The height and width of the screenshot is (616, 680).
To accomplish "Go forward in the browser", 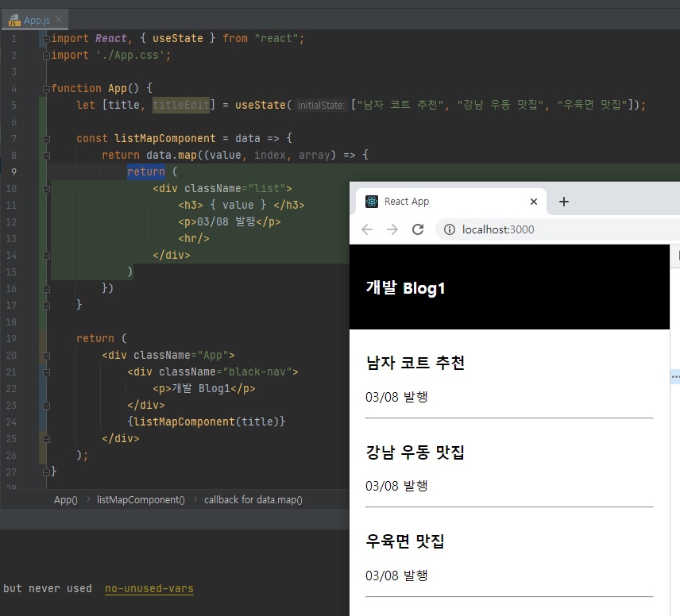I will pos(392,229).
